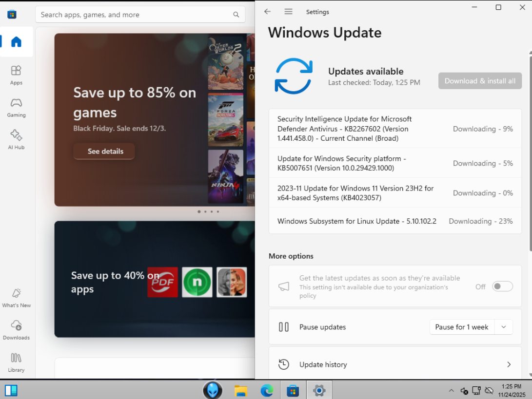This screenshot has width=532, height=399.
Task: Open Ninja Gaiden game thumbnail
Action: tap(226, 176)
